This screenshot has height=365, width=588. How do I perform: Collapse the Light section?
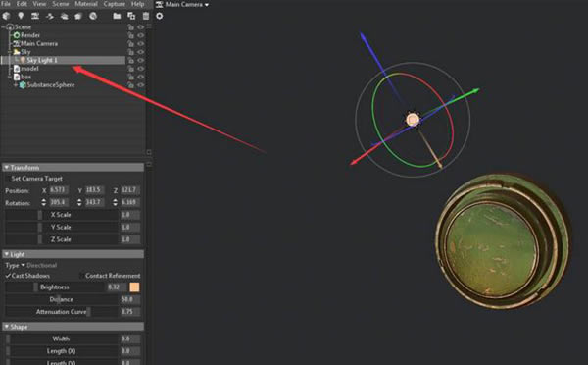(7, 254)
